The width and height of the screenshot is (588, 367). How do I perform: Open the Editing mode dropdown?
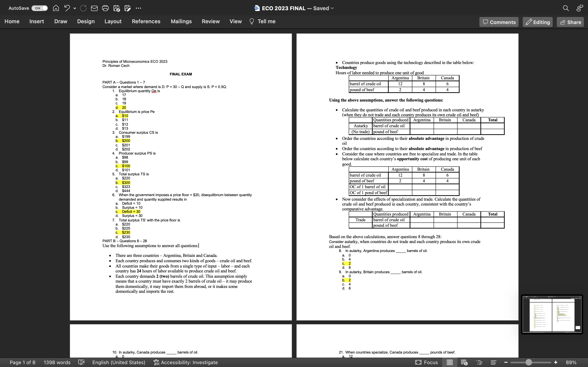[537, 22]
